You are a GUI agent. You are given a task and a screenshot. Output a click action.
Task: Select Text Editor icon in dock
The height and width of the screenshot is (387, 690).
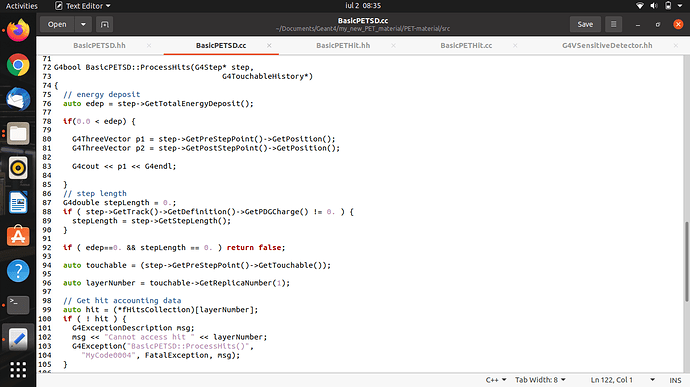click(18, 339)
